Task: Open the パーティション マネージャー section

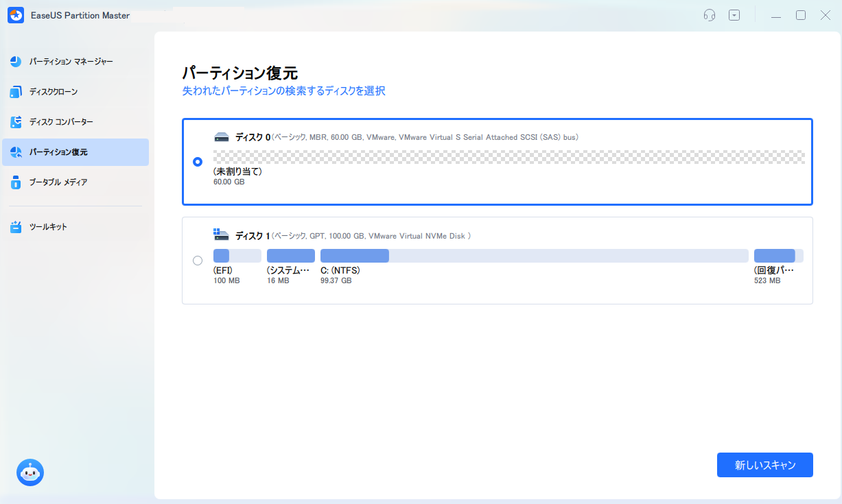Action: tap(67, 61)
